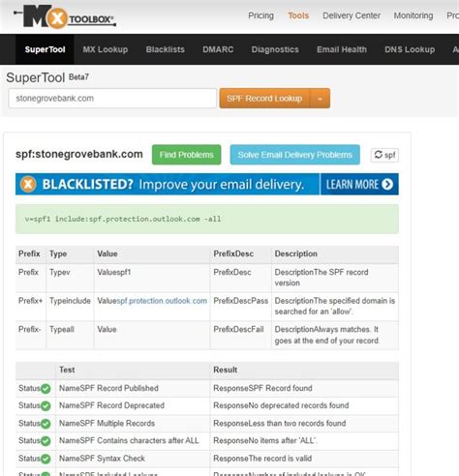Click the SPF record text v=spf1 include
This screenshot has width=459, height=476.
123,219
